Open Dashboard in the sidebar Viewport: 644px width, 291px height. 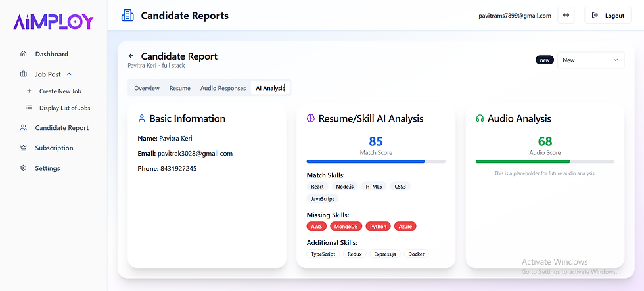(51, 54)
